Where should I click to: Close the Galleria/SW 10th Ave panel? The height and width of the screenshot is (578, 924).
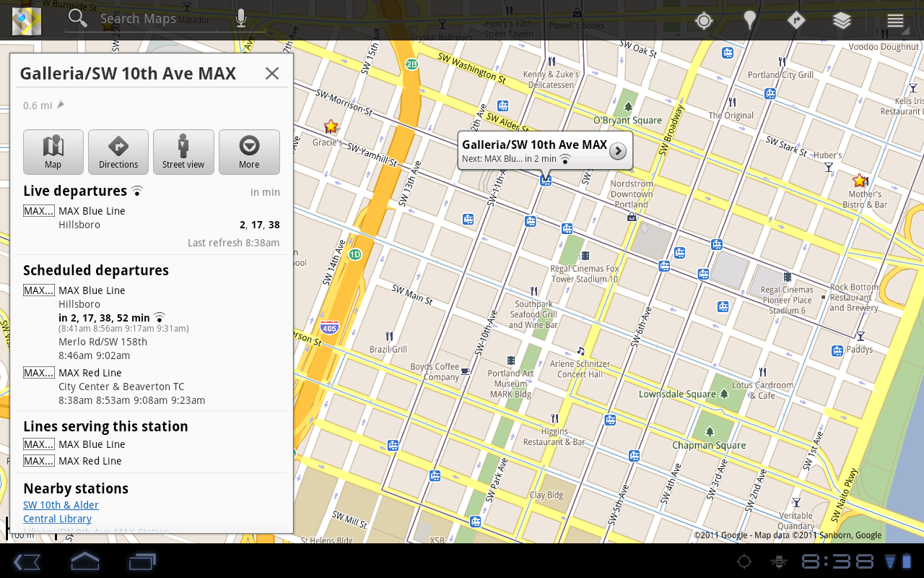(272, 73)
